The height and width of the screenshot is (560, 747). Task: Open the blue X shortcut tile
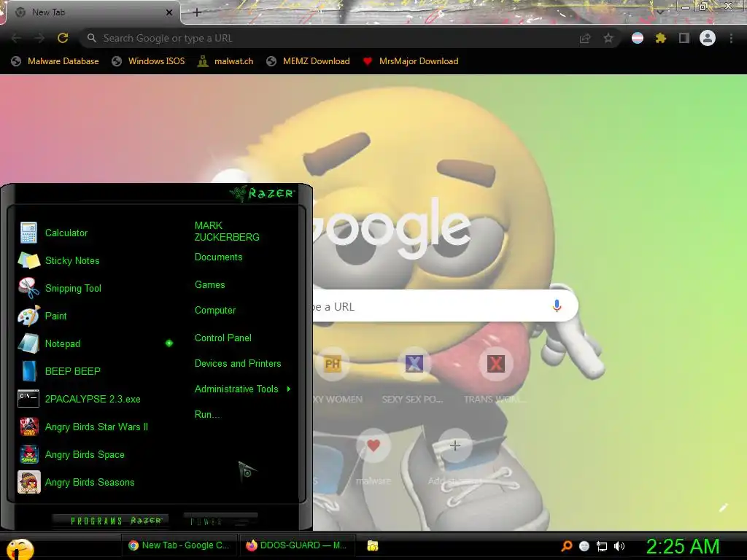(x=414, y=365)
